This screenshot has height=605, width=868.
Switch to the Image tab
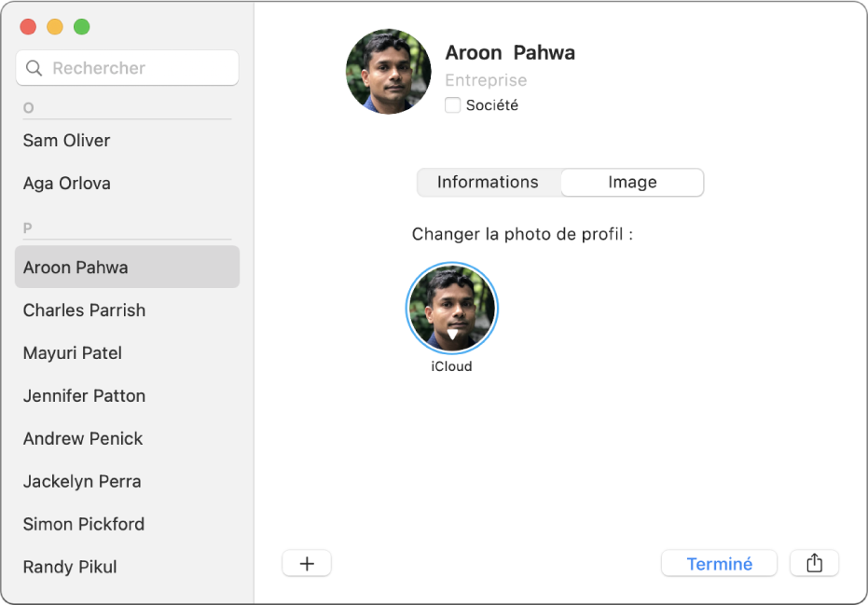[631, 183]
